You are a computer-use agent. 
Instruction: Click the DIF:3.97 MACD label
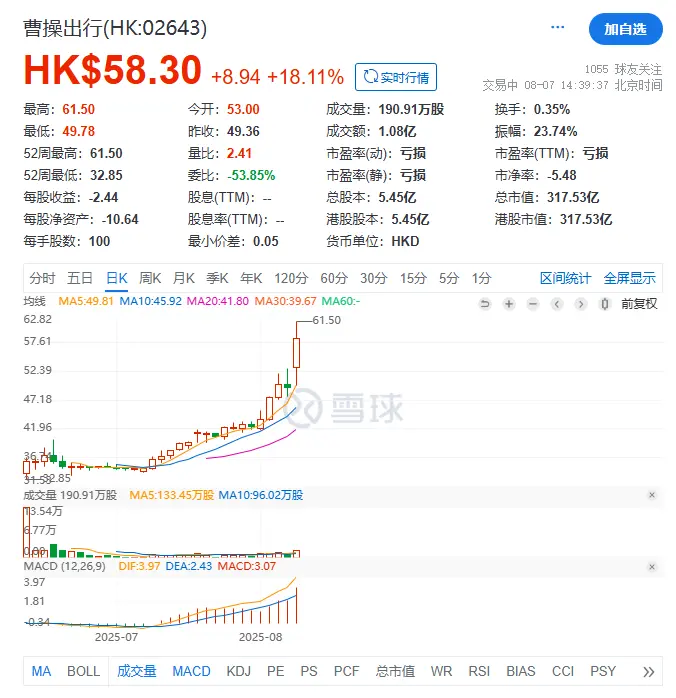[x=139, y=566]
